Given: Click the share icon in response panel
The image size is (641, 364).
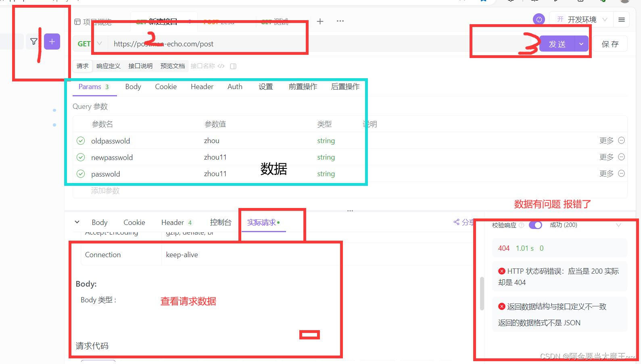Looking at the screenshot, I should pyautogui.click(x=457, y=222).
